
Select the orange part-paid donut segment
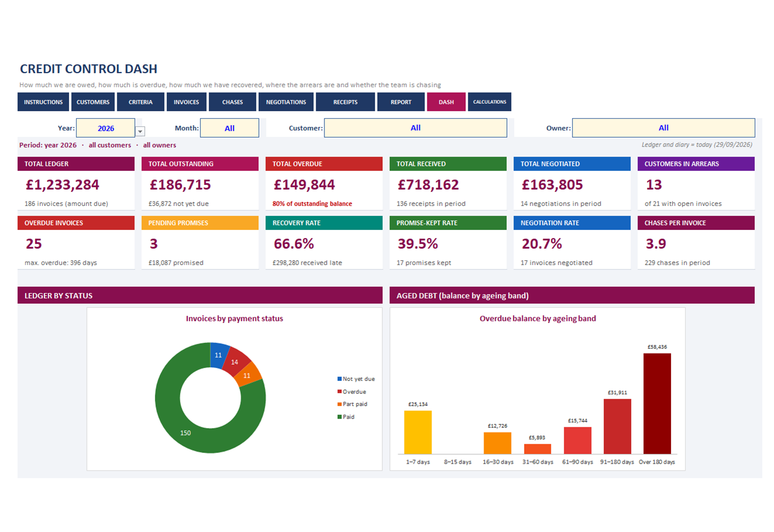pos(248,375)
